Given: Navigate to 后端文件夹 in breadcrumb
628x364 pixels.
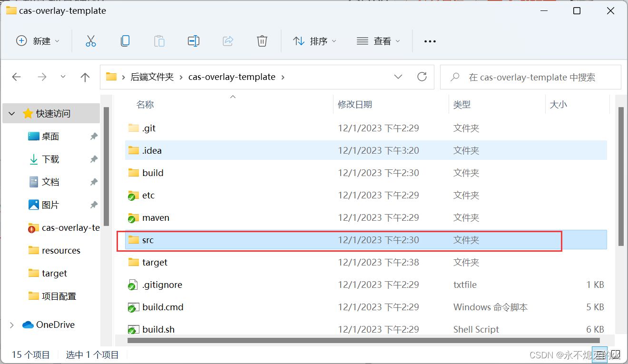Looking at the screenshot, I should tap(152, 77).
